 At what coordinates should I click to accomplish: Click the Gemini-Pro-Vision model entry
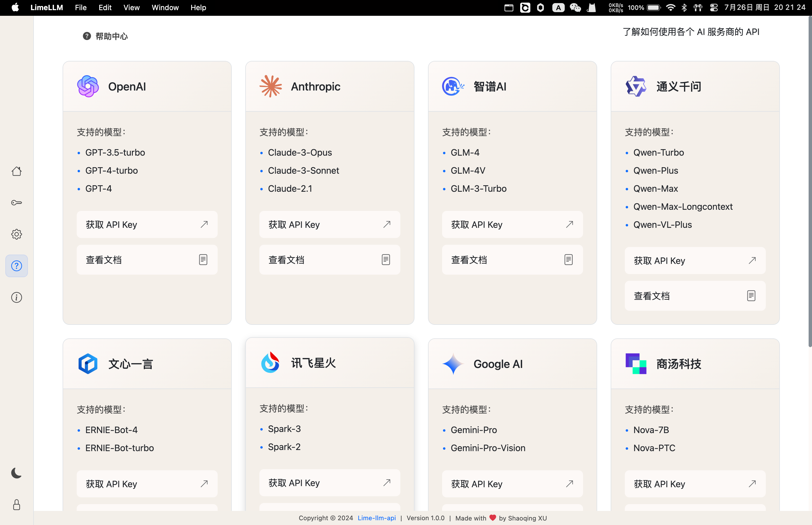point(488,448)
